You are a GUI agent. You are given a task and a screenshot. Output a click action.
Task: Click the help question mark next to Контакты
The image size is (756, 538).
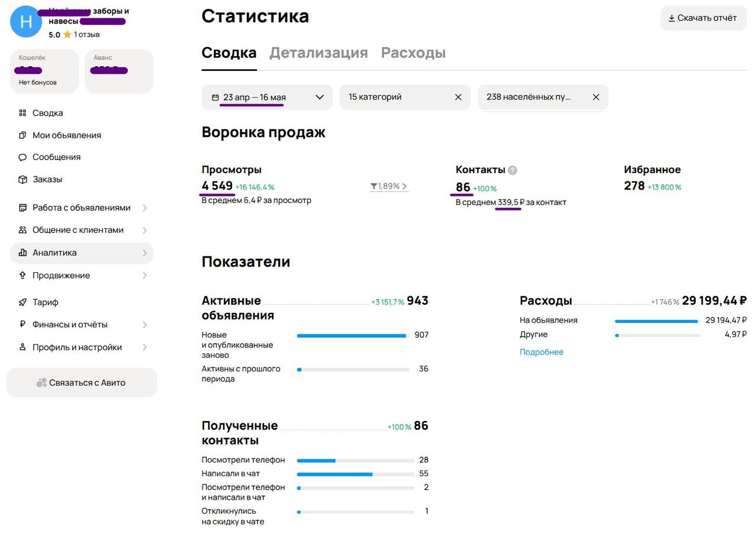[513, 170]
